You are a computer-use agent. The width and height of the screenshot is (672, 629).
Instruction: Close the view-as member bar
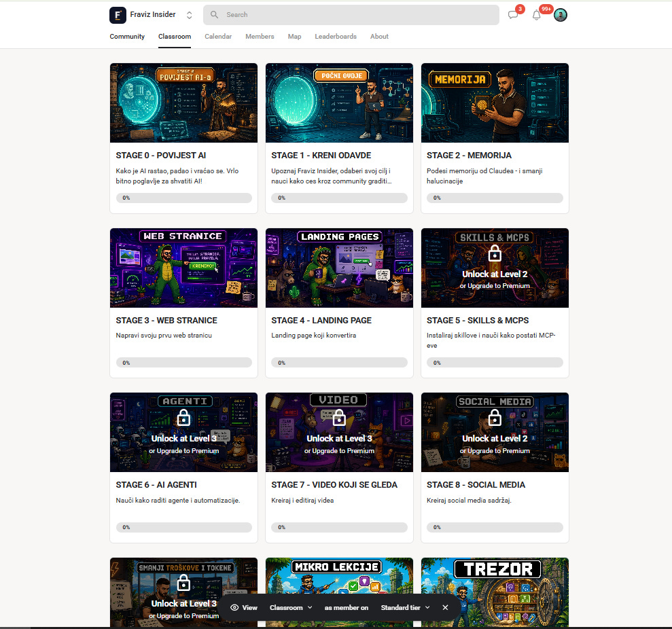[445, 607]
